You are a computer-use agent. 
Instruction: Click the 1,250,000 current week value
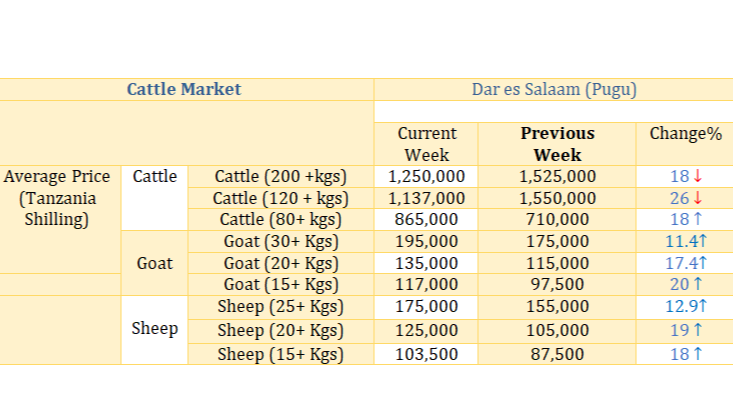pos(426,177)
